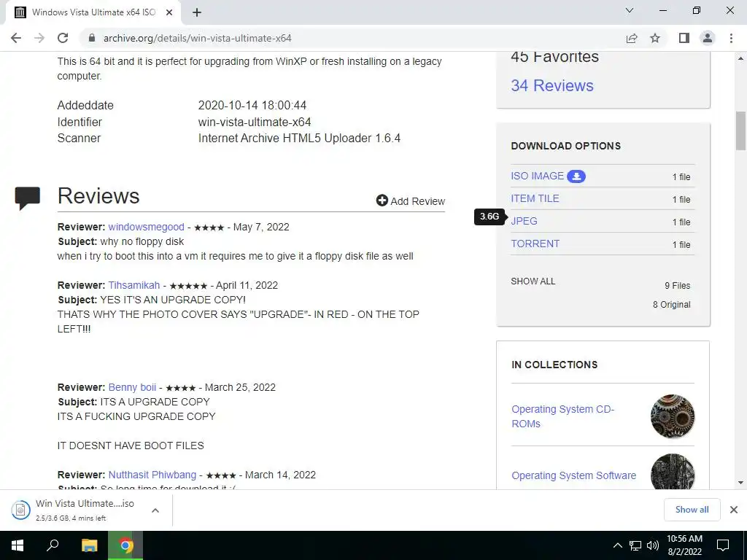Open the browser side panel

684,38
